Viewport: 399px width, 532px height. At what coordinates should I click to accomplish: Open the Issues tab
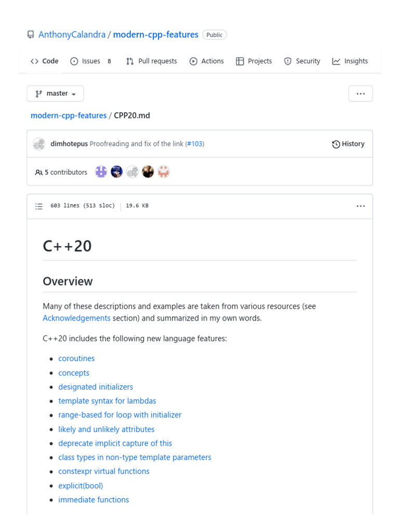click(x=91, y=61)
